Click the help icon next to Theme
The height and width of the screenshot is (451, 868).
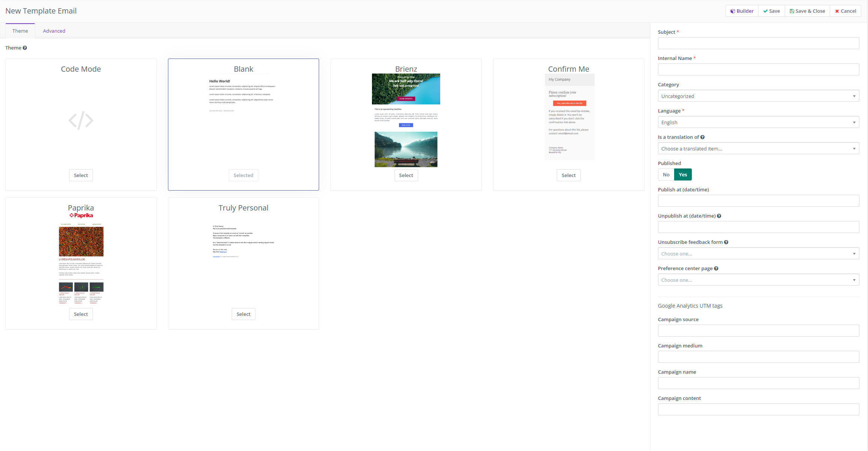point(25,48)
